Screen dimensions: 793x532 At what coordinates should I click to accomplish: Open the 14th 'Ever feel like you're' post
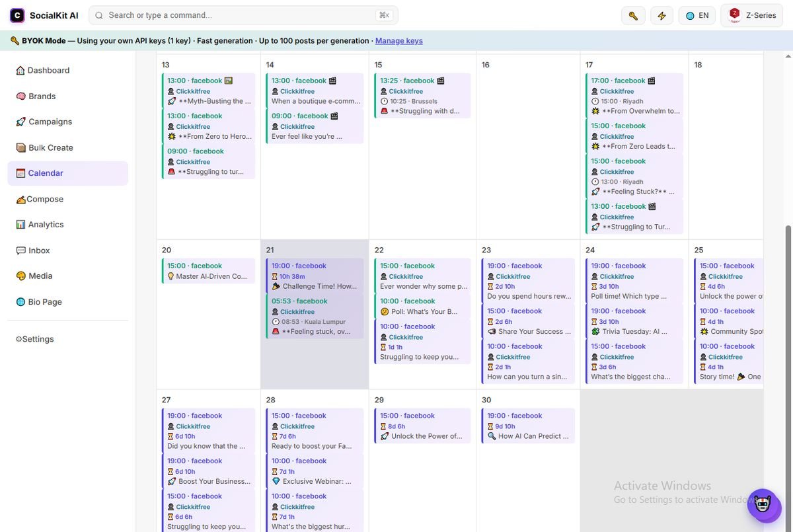tap(315, 126)
